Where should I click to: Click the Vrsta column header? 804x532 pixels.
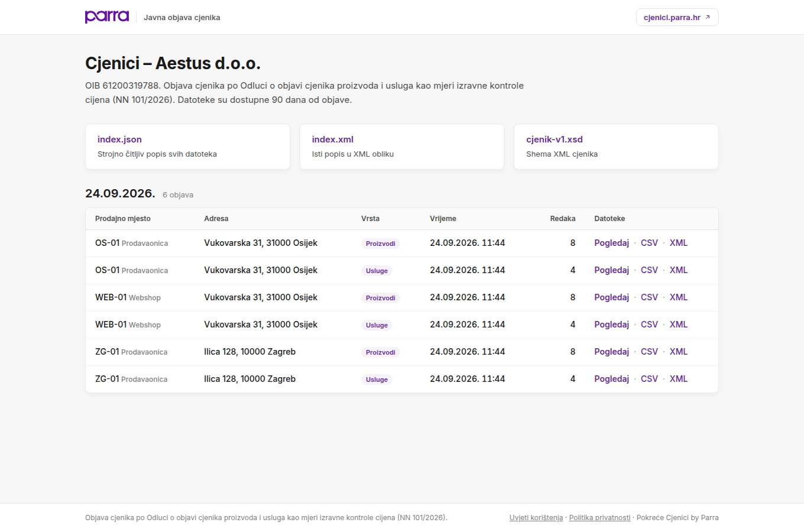click(x=371, y=219)
